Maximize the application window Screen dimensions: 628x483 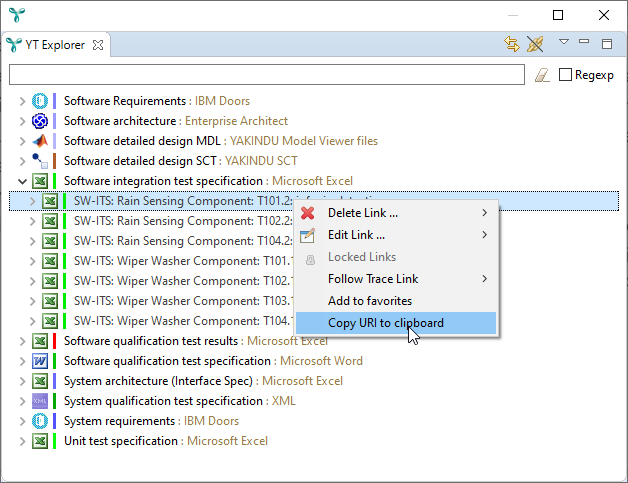point(558,15)
